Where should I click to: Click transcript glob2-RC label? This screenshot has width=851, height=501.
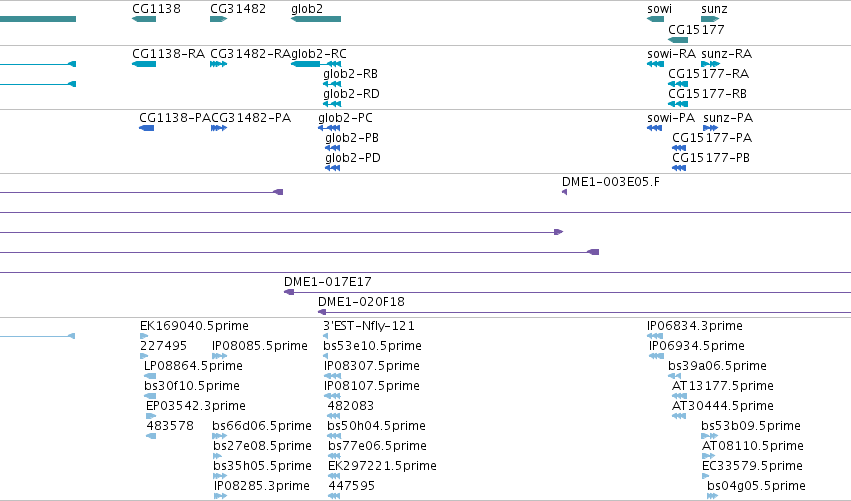click(319, 54)
